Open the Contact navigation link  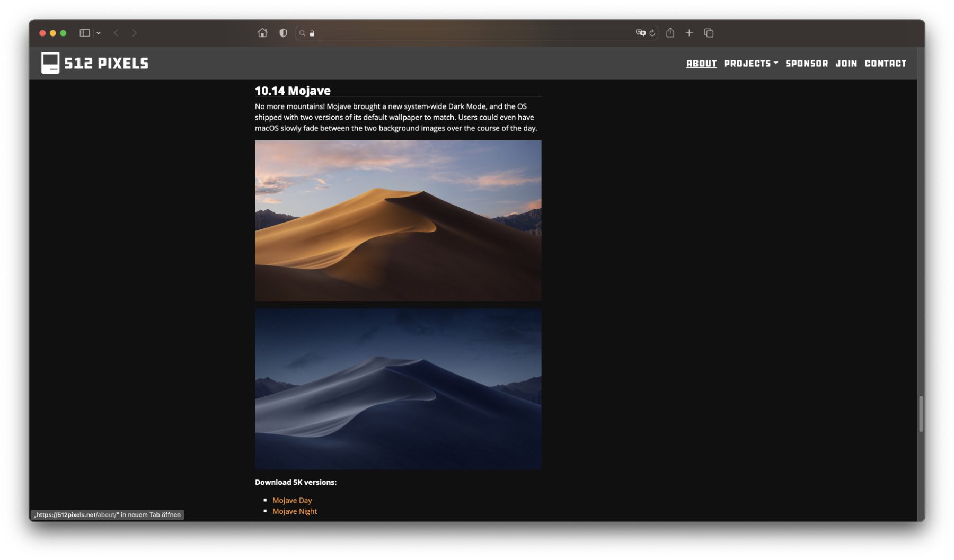tap(885, 64)
